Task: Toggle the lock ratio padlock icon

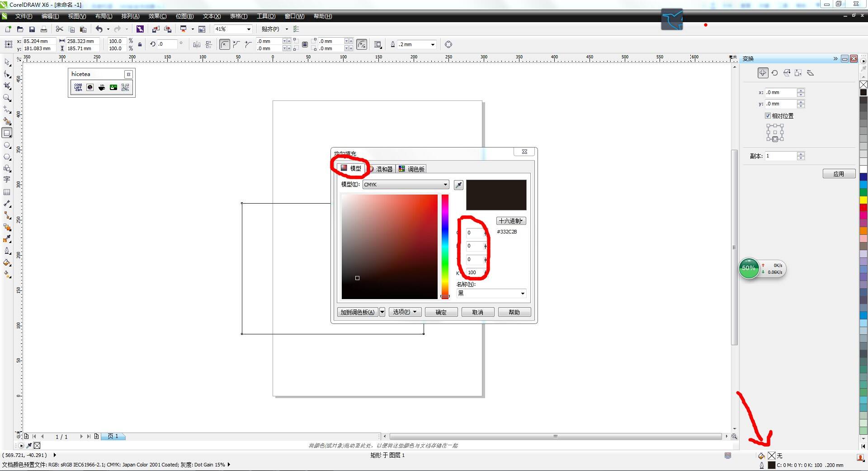Action: [x=140, y=44]
